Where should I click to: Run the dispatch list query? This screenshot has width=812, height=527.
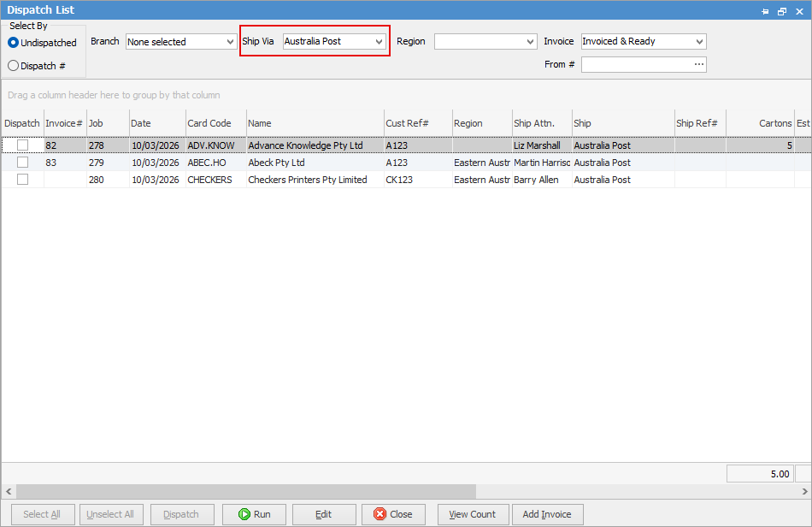click(254, 514)
